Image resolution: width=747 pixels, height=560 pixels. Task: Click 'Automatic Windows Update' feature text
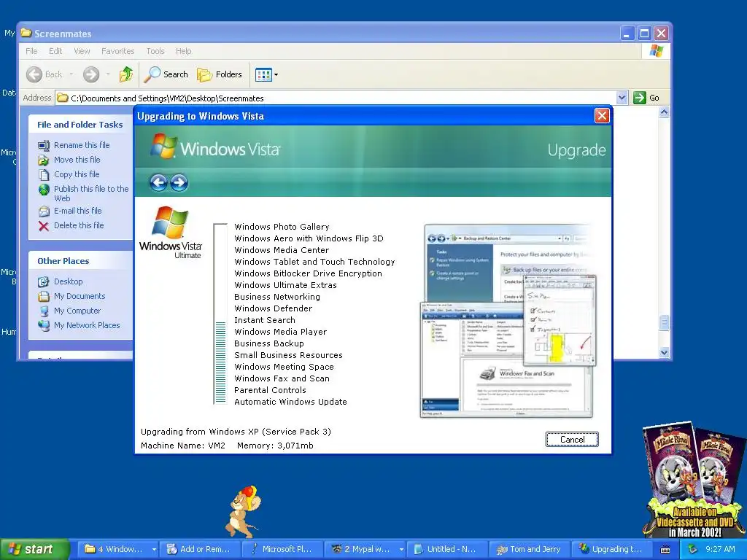pyautogui.click(x=290, y=402)
